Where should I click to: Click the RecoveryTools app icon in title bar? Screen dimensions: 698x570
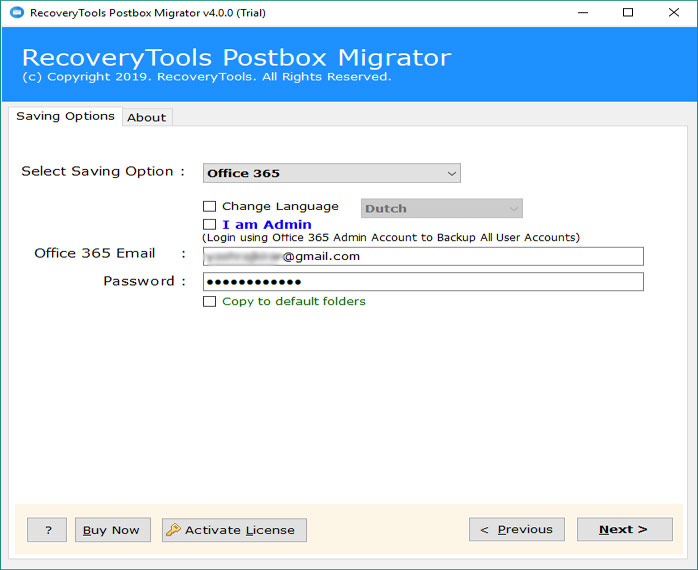tap(16, 13)
